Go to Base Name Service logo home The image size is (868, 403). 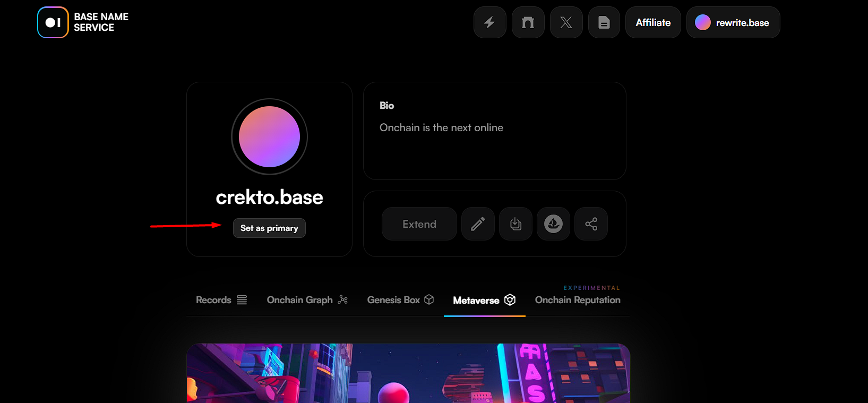point(83,22)
